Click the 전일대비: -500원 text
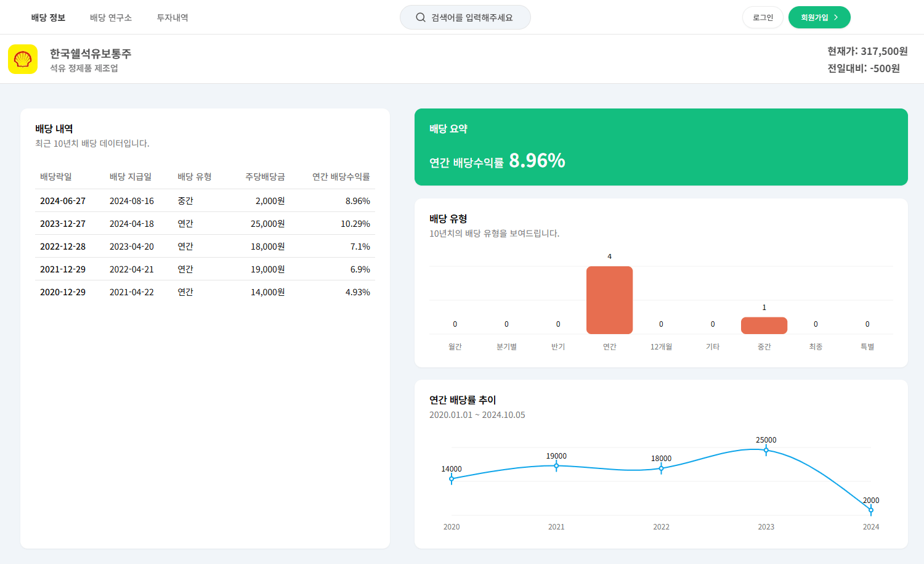 [x=864, y=68]
